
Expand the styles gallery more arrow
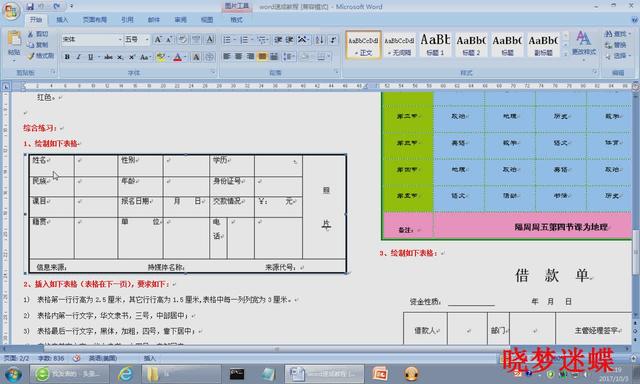(x=565, y=53)
